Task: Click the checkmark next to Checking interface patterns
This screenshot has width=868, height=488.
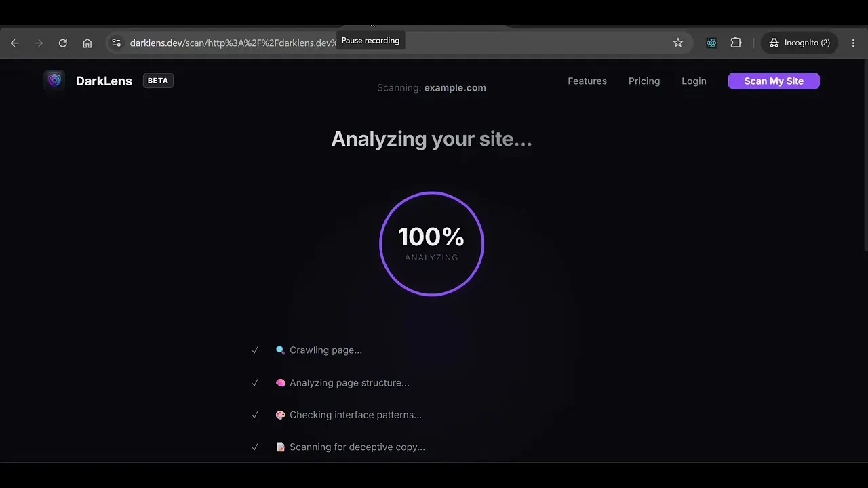Action: coord(255,415)
